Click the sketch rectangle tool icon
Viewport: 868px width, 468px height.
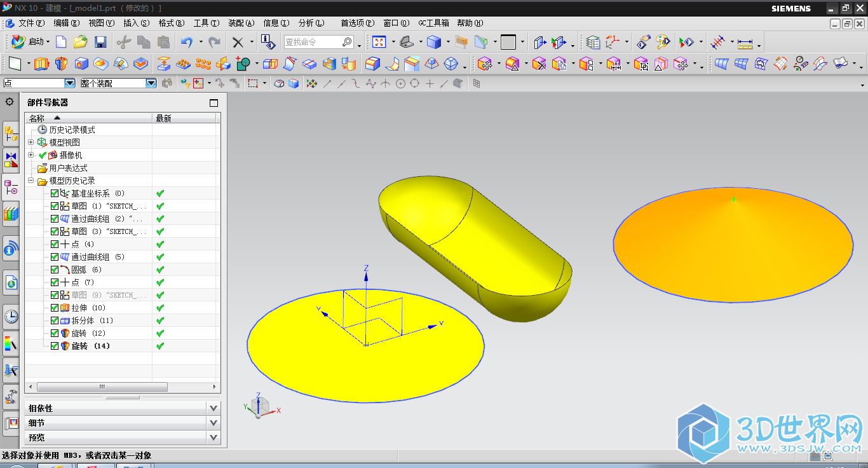click(14, 64)
